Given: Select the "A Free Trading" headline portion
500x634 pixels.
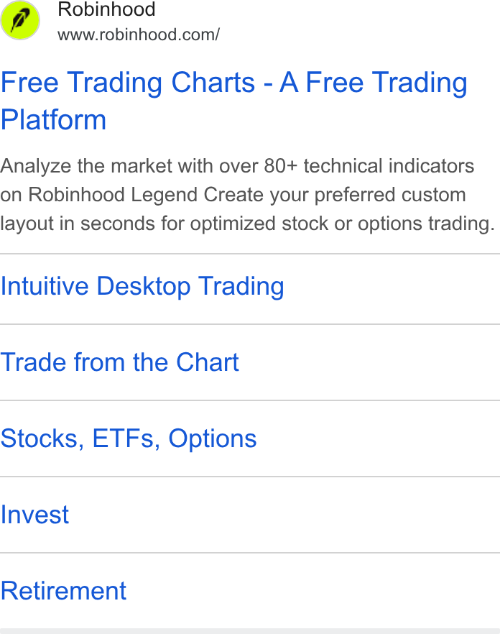Looking at the screenshot, I should click(x=373, y=82).
